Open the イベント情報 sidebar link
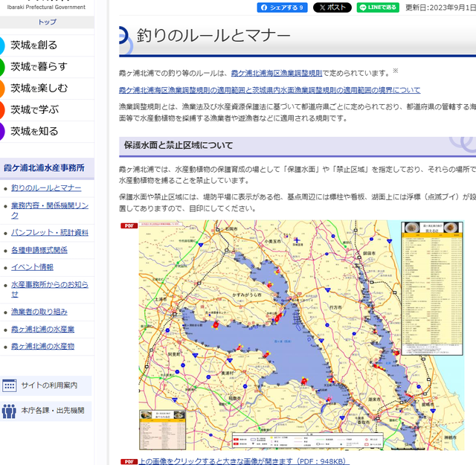Screen dimensions: 476x465 point(32,267)
